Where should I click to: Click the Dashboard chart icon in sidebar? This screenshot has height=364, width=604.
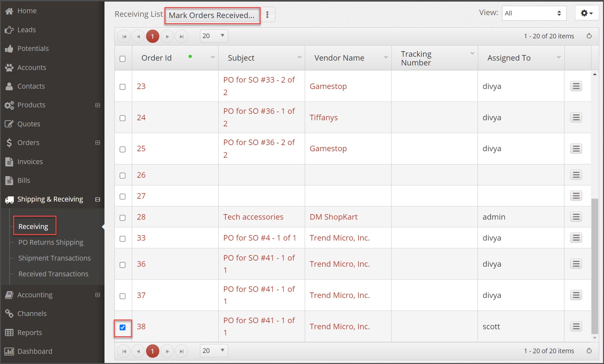pos(9,351)
